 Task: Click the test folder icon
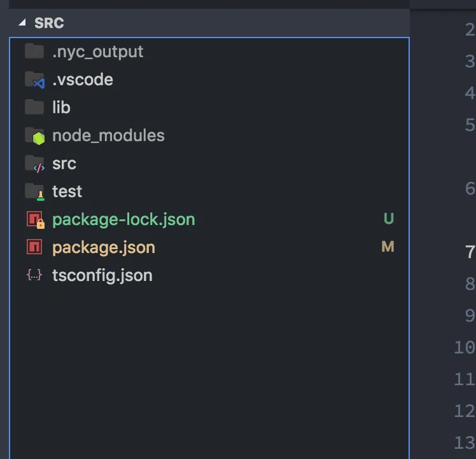[x=34, y=191]
